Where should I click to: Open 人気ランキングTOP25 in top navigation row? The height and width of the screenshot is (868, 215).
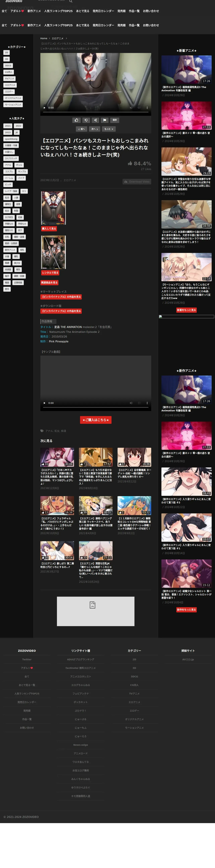click(58, 11)
